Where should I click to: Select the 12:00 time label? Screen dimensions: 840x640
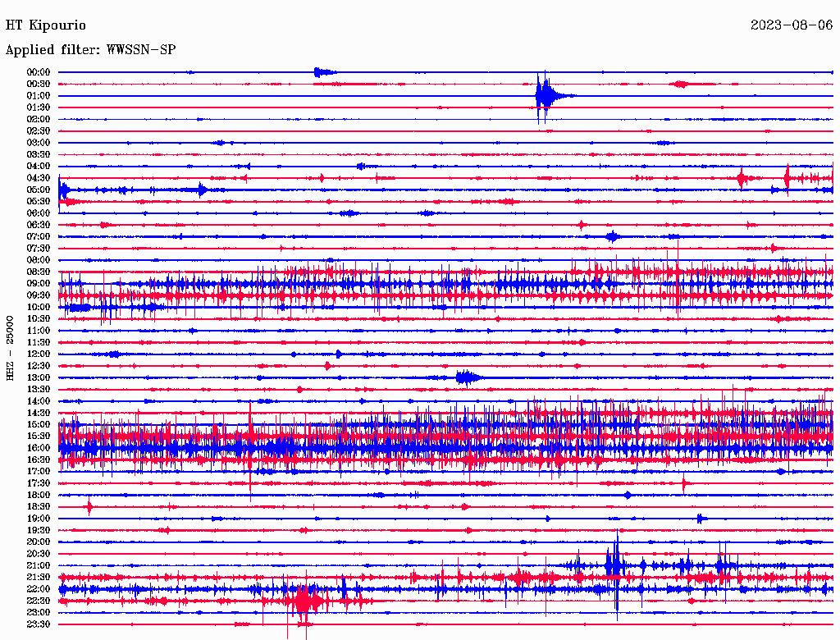39,354
